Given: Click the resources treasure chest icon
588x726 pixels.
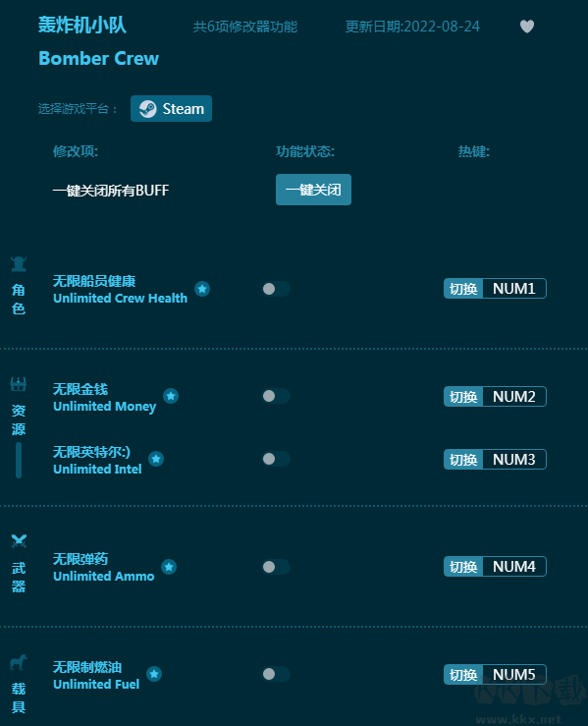Looking at the screenshot, I should pos(19,384).
